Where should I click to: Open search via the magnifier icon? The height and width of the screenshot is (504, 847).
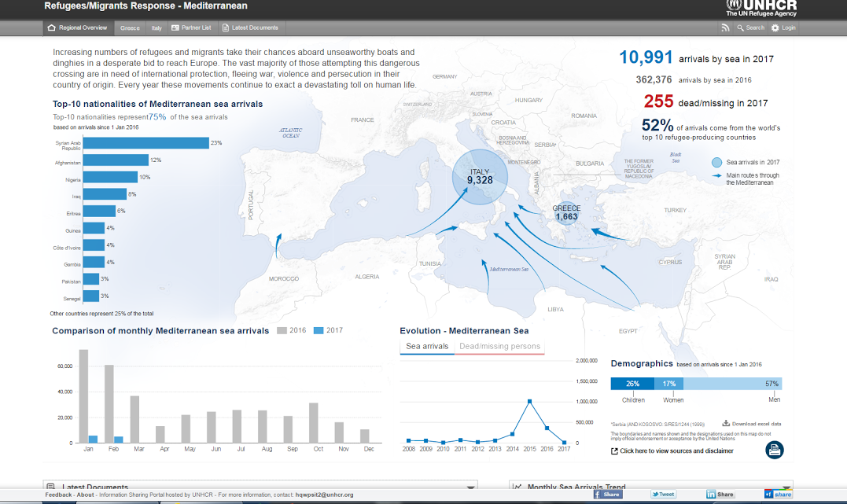click(x=741, y=28)
